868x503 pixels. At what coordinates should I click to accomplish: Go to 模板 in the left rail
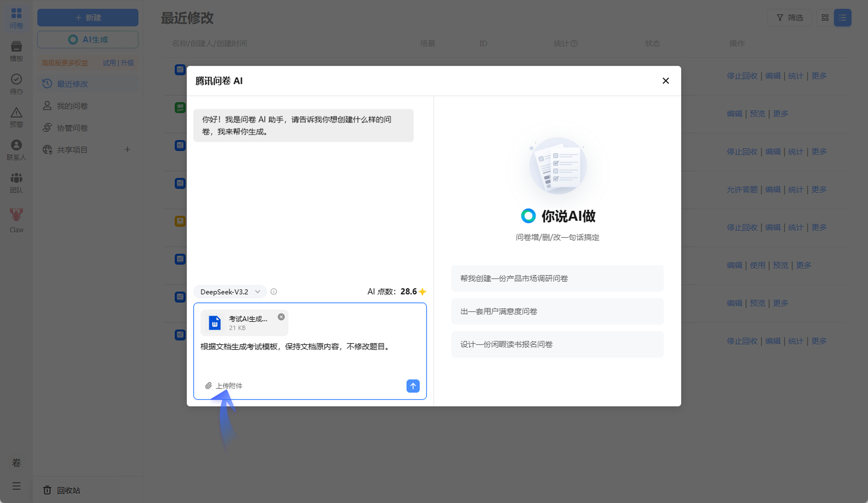click(16, 51)
